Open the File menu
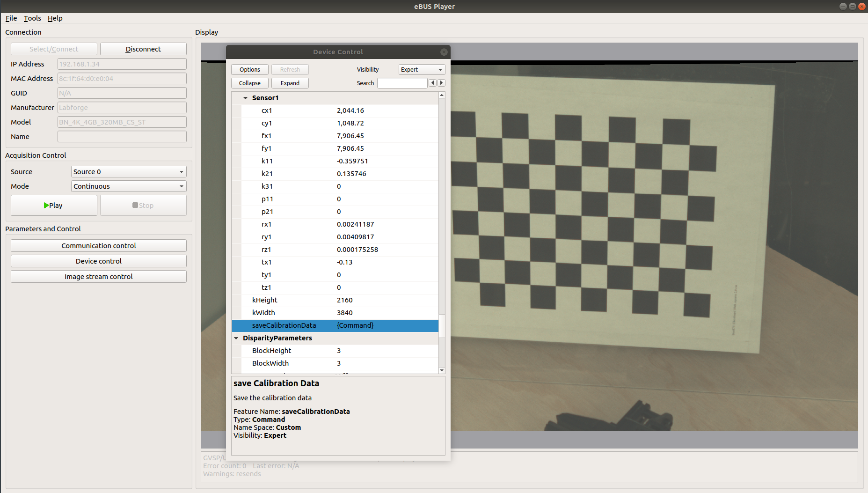868x493 pixels. 11,18
